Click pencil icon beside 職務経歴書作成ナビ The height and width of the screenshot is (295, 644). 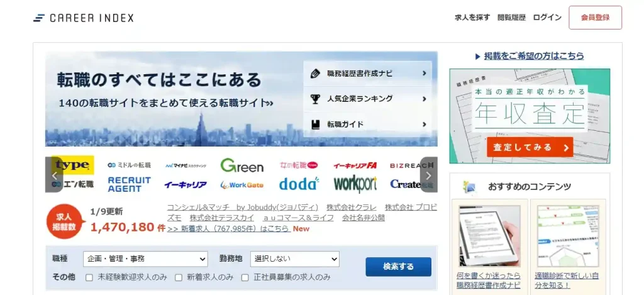coord(316,74)
